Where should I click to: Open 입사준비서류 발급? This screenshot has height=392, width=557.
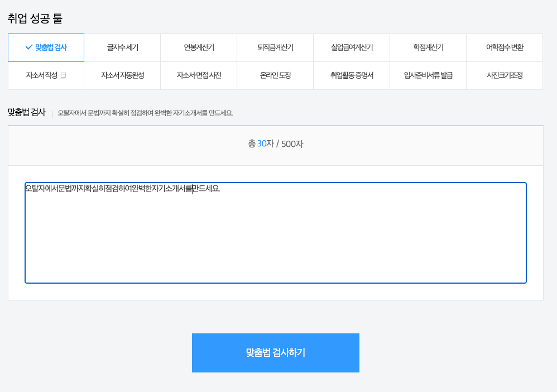[x=428, y=75]
